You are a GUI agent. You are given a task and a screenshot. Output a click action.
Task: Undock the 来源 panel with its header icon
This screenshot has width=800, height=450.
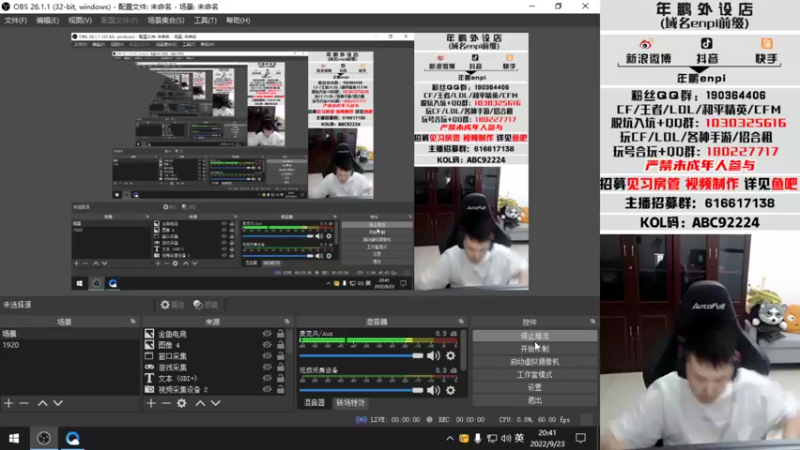pyautogui.click(x=287, y=321)
